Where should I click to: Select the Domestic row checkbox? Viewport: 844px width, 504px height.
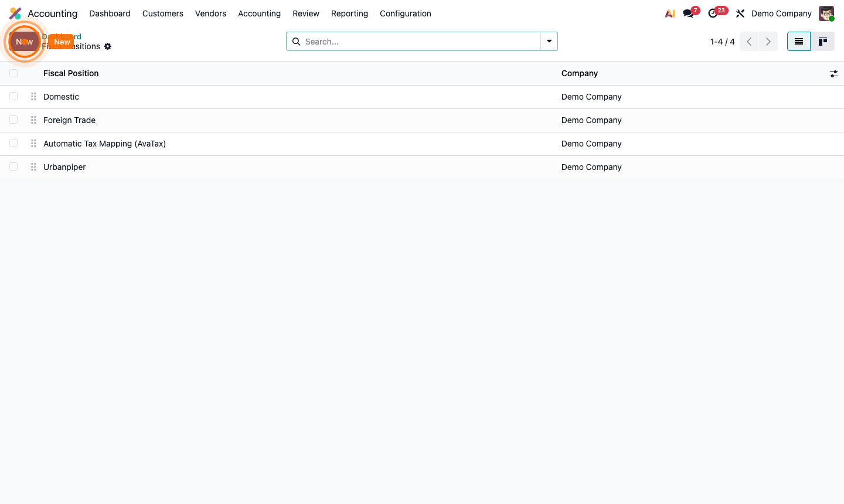point(13,96)
